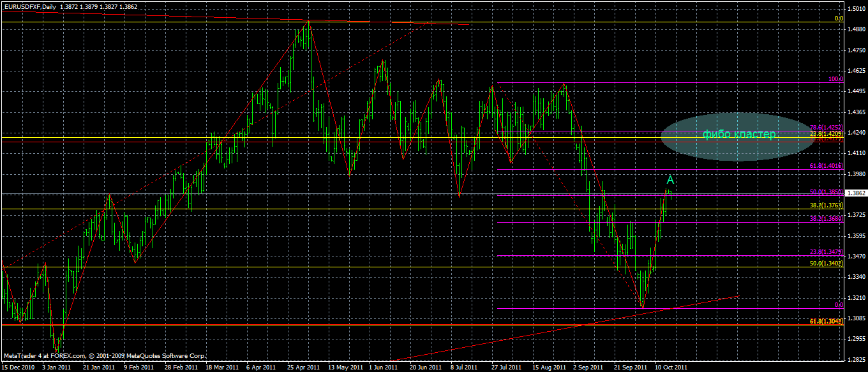Viewport: 868px width, 372px height.
Task: Click the 1.4625 price scale value
Action: (857, 71)
